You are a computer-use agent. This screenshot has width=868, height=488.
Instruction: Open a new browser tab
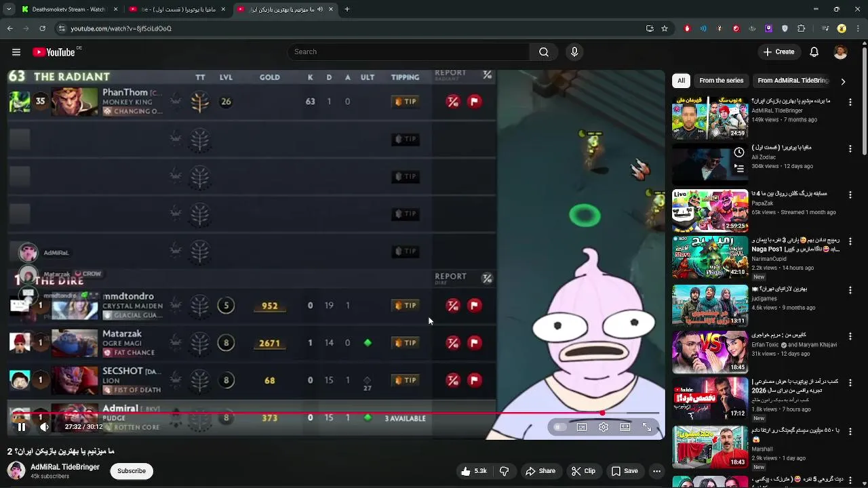[347, 9]
